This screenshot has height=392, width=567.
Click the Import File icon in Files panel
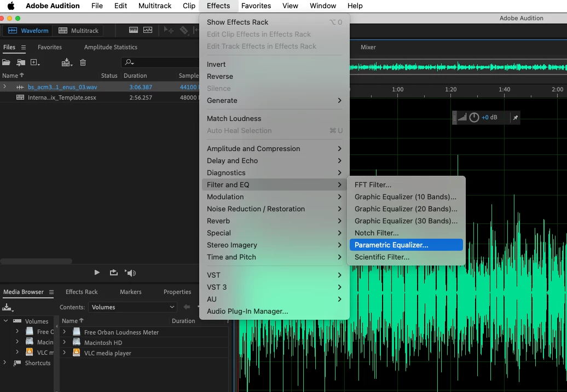click(21, 62)
